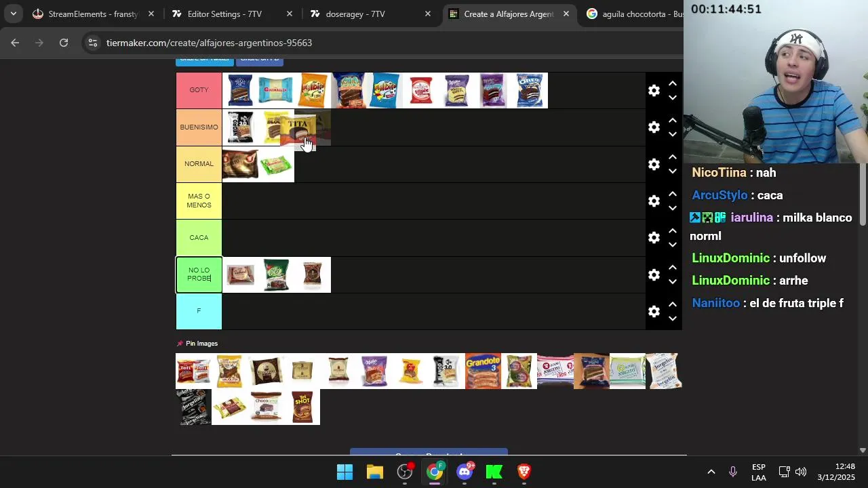Viewport: 868px width, 488px height.
Task: Pick the red Triple alfajor in GOTY row
Action: point(421,90)
